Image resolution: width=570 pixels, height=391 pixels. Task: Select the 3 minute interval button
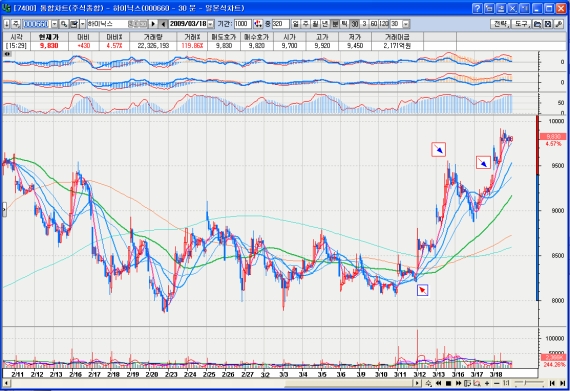(x=364, y=24)
